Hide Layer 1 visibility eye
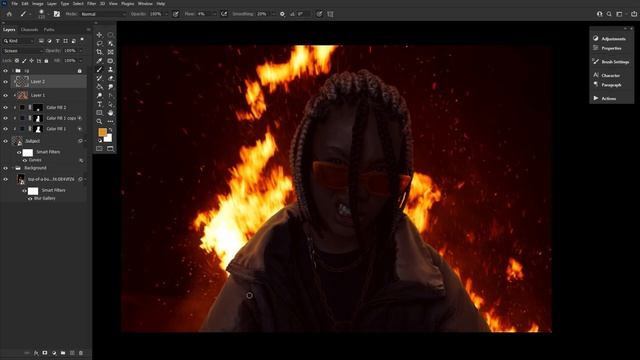Image resolution: width=640 pixels, height=360 pixels. point(6,95)
